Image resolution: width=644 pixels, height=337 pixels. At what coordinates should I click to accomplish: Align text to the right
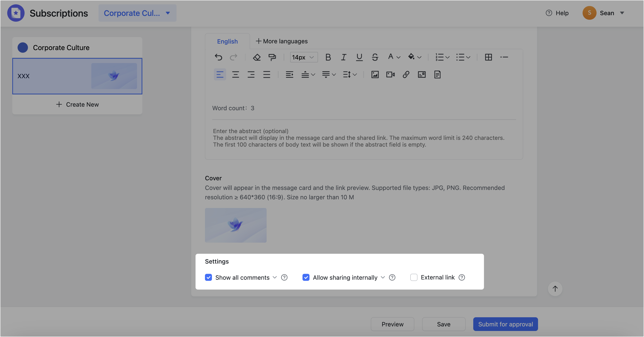click(x=251, y=74)
